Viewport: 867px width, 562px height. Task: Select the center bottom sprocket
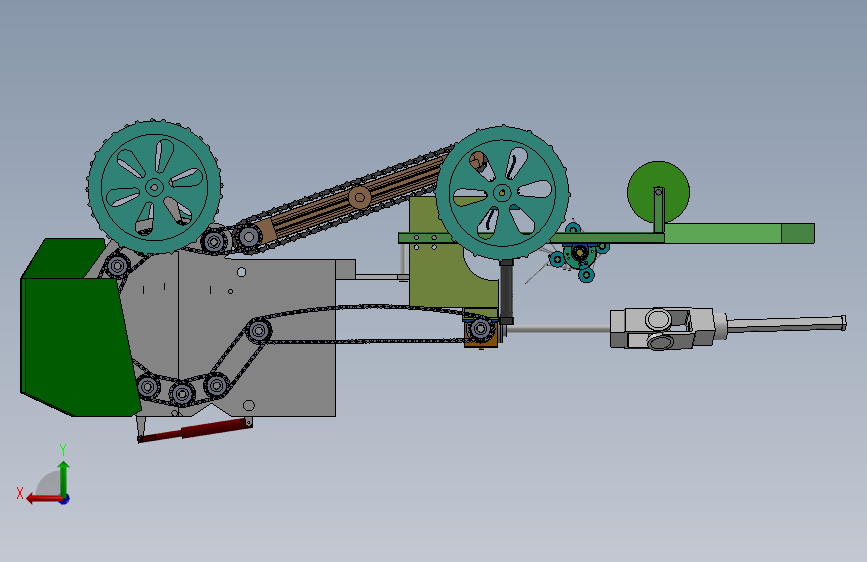[x=181, y=394]
